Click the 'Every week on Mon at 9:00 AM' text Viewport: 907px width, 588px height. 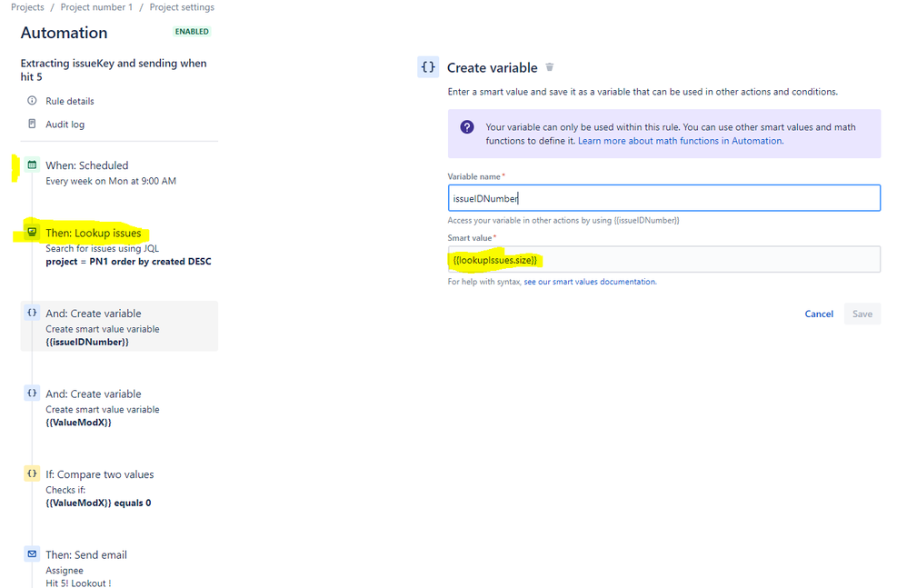click(111, 181)
